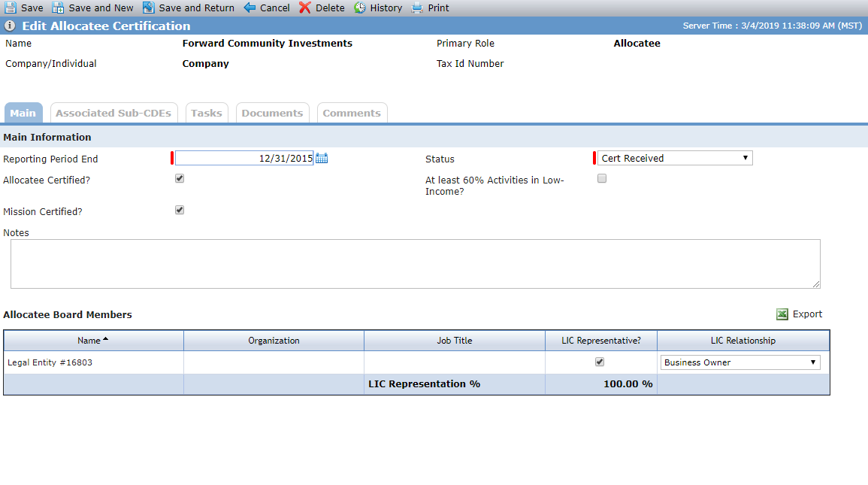Click the Main Information section heading
Viewport: 868px width, 485px height.
(47, 138)
